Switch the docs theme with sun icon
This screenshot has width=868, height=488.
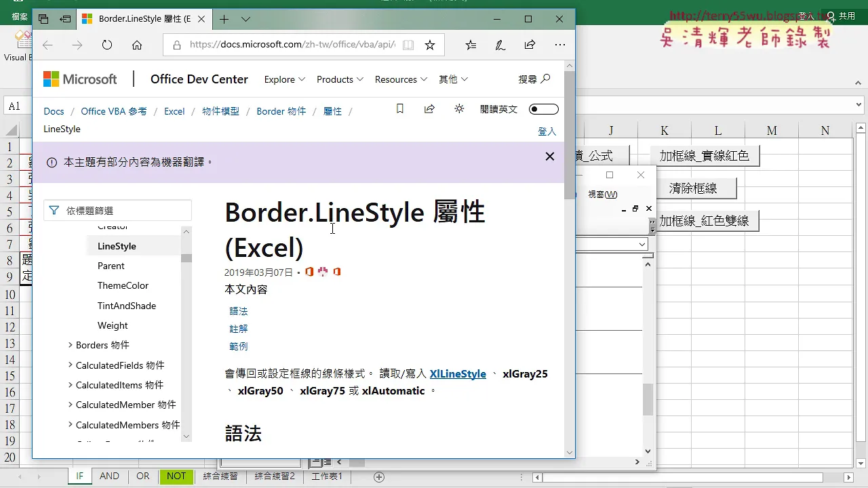click(x=459, y=108)
